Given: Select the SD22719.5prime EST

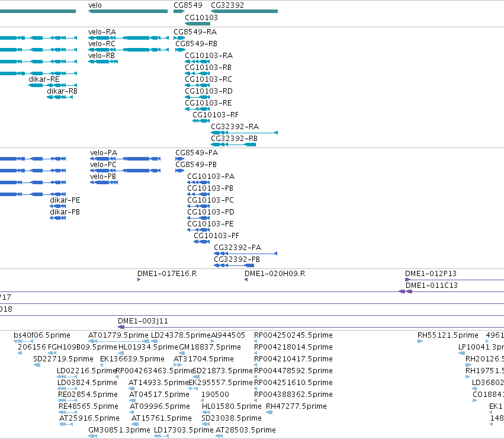Looking at the screenshot, I should (x=37, y=365).
